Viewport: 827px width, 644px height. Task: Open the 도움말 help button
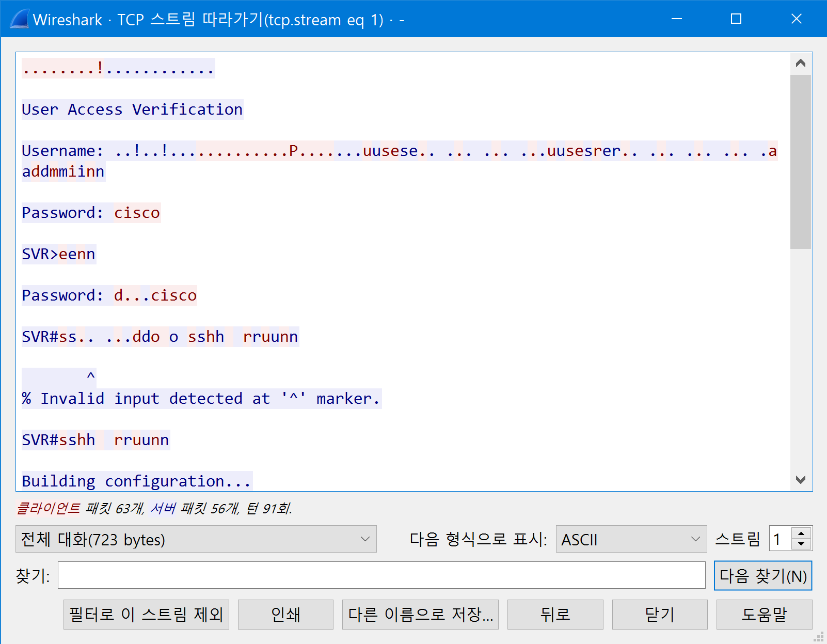pos(764,615)
